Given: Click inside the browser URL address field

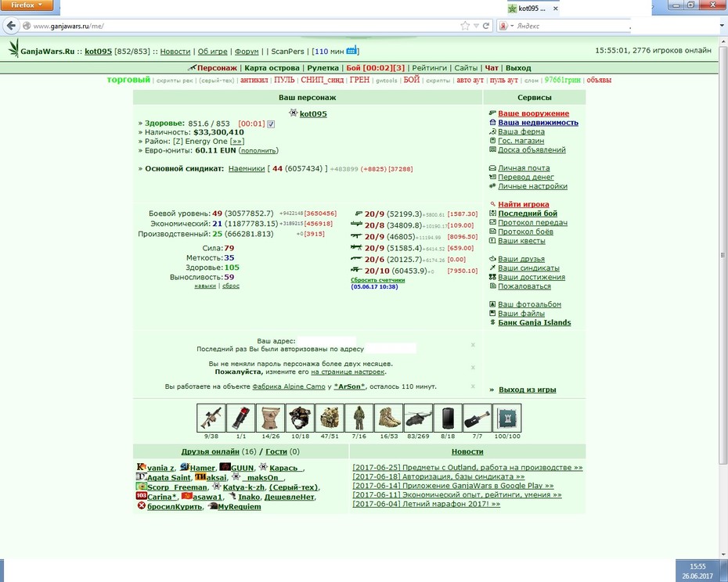Looking at the screenshot, I should coord(241,26).
